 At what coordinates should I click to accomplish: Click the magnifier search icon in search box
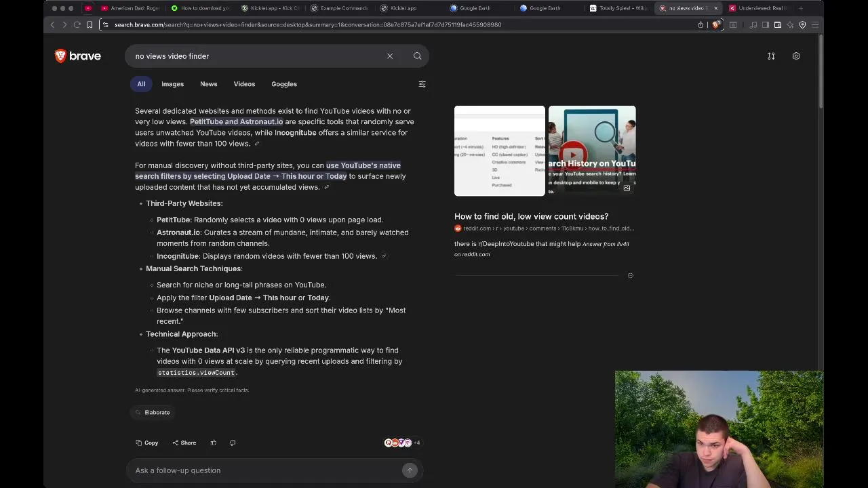pyautogui.click(x=418, y=56)
